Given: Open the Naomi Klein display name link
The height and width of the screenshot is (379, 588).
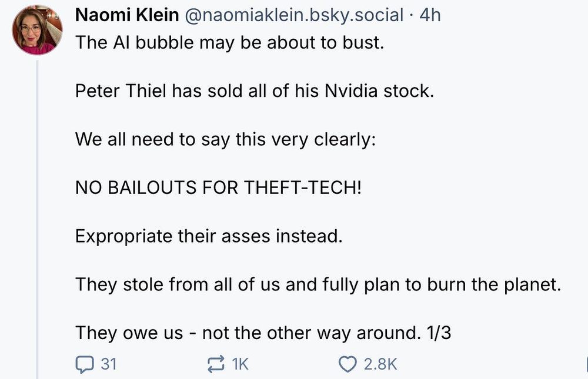Looking at the screenshot, I should tap(127, 15).
